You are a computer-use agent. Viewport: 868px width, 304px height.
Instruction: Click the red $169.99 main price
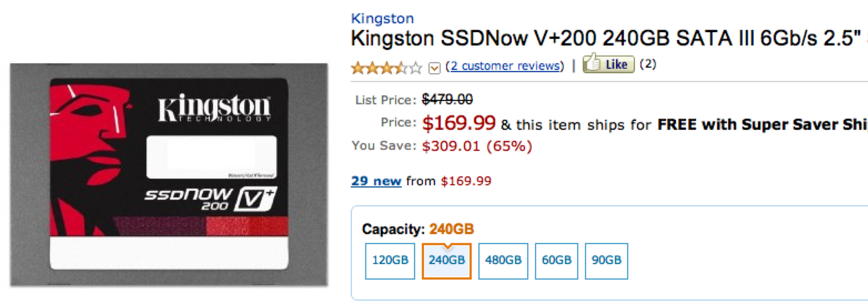(x=458, y=124)
